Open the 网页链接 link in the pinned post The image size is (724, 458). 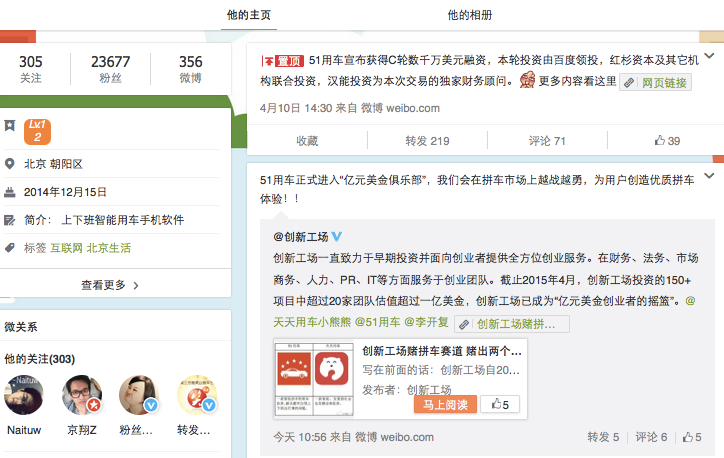pos(655,82)
